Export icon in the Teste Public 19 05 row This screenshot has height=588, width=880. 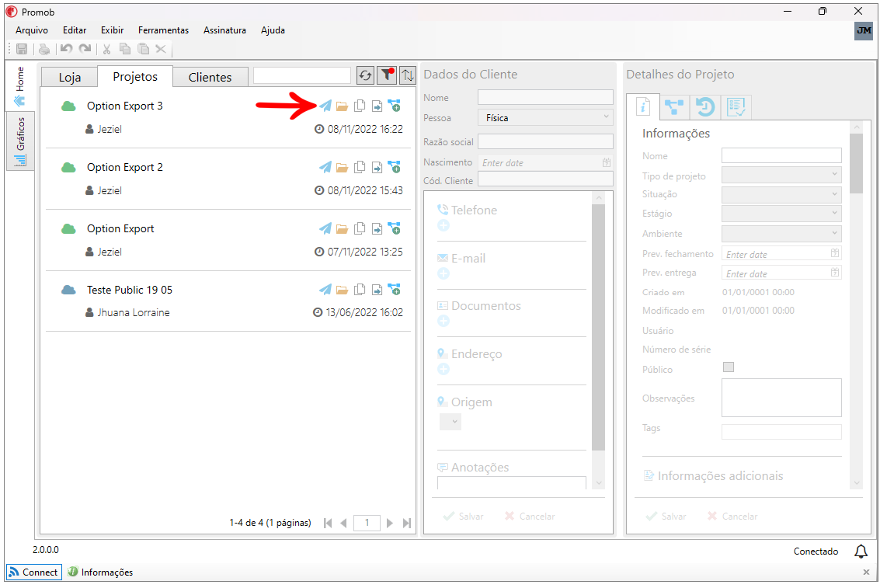[377, 290]
